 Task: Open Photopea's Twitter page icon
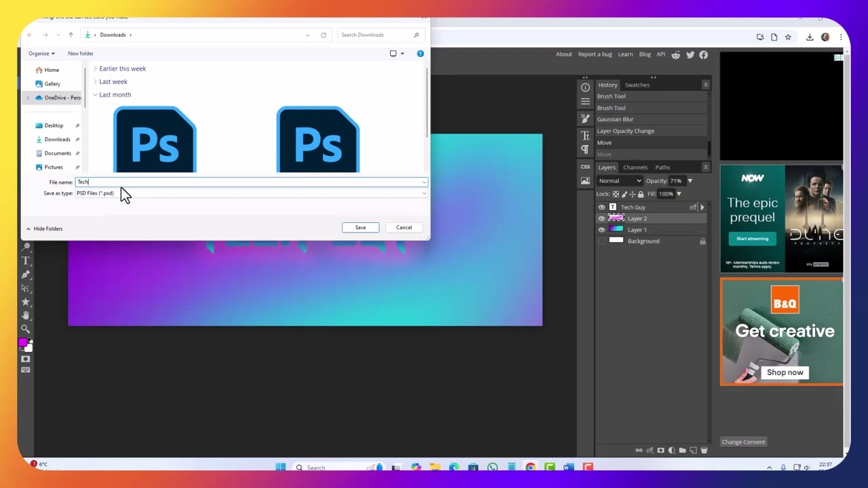point(690,55)
